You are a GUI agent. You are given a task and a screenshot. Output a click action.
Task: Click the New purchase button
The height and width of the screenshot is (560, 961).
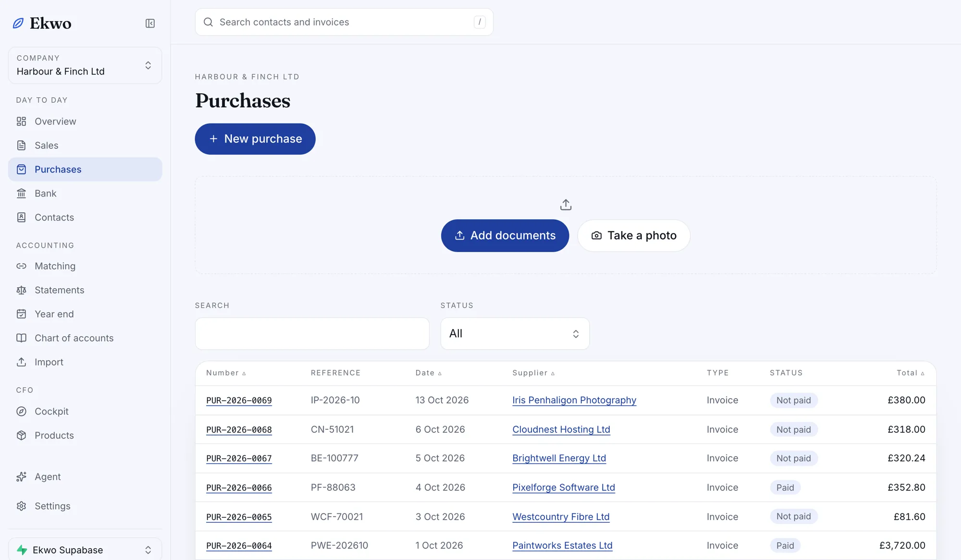pos(255,139)
